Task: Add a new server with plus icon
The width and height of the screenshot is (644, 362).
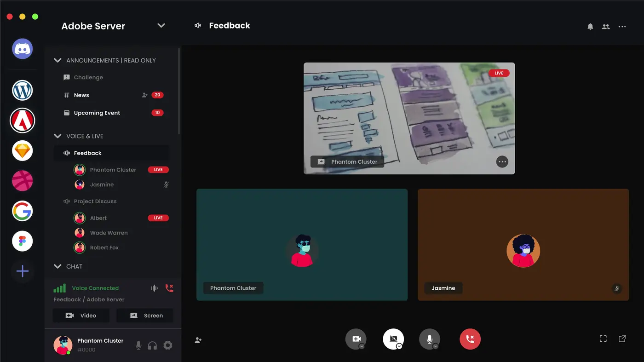Action: coord(23,271)
